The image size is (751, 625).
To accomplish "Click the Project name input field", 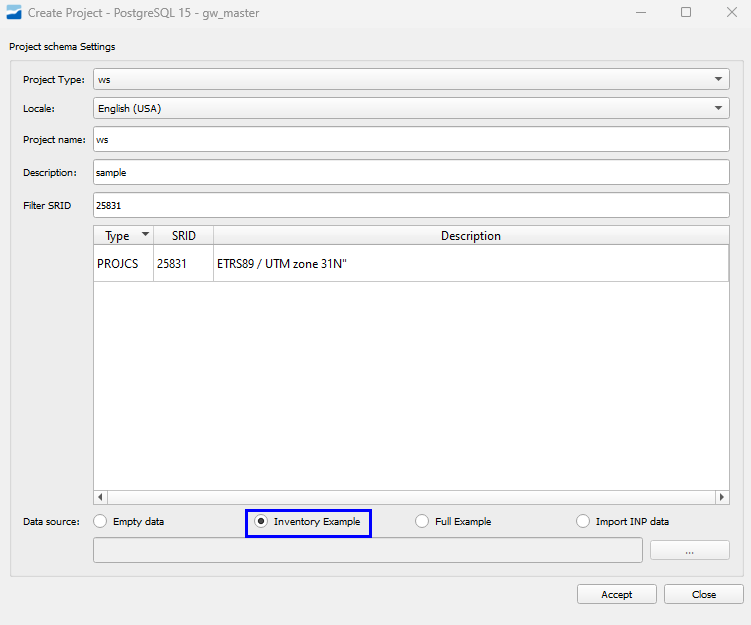I will (x=410, y=140).
